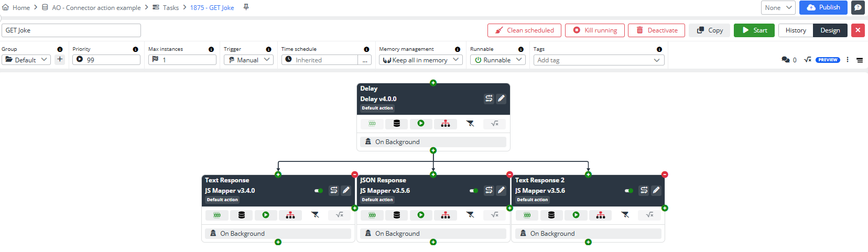Image resolution: width=868 pixels, height=252 pixels.
Task: Open the Memory management dropdown
Action: click(x=420, y=60)
